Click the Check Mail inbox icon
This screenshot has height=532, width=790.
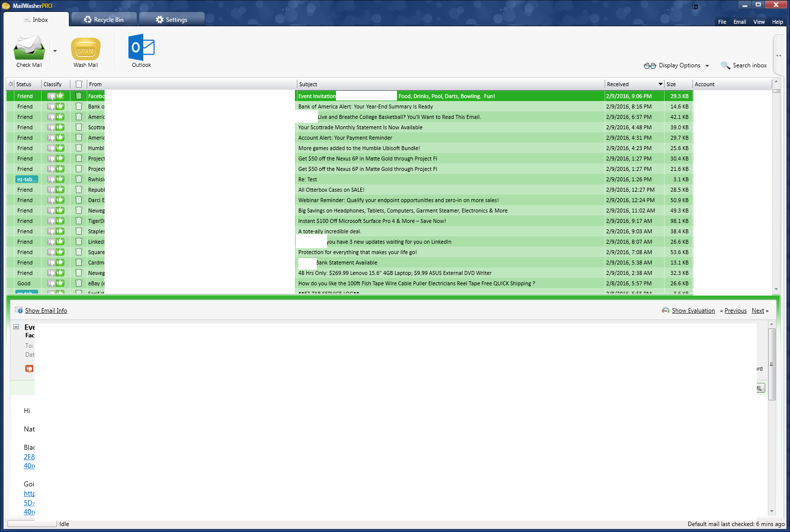click(x=29, y=48)
